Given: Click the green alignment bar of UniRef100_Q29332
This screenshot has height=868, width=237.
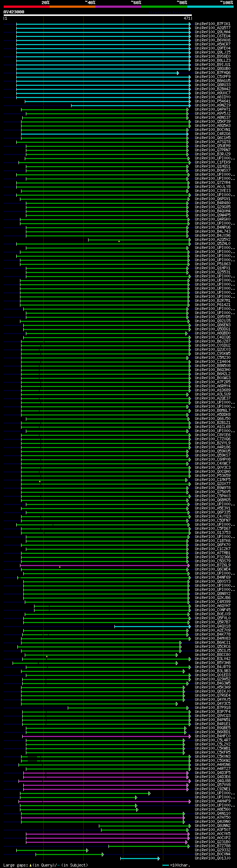Looking at the screenshot, I should [52, 850].
